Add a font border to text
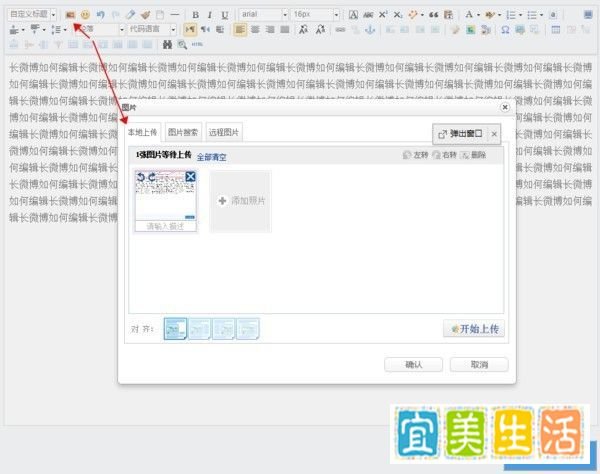Image resolution: width=600 pixels, height=474 pixels. pyautogui.click(x=353, y=15)
